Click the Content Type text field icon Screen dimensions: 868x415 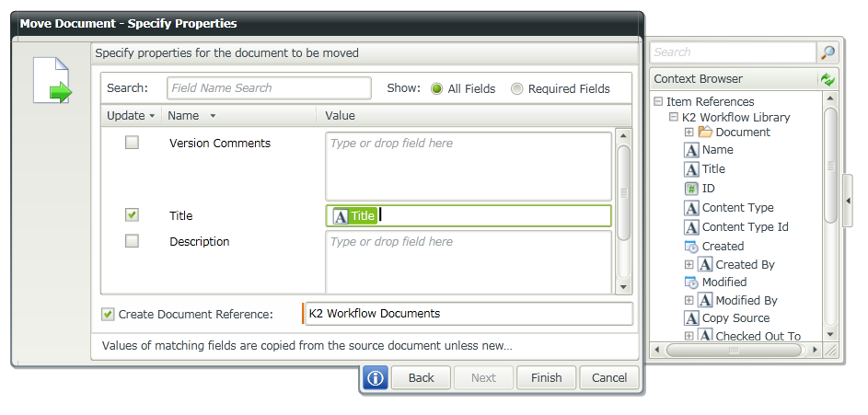692,208
